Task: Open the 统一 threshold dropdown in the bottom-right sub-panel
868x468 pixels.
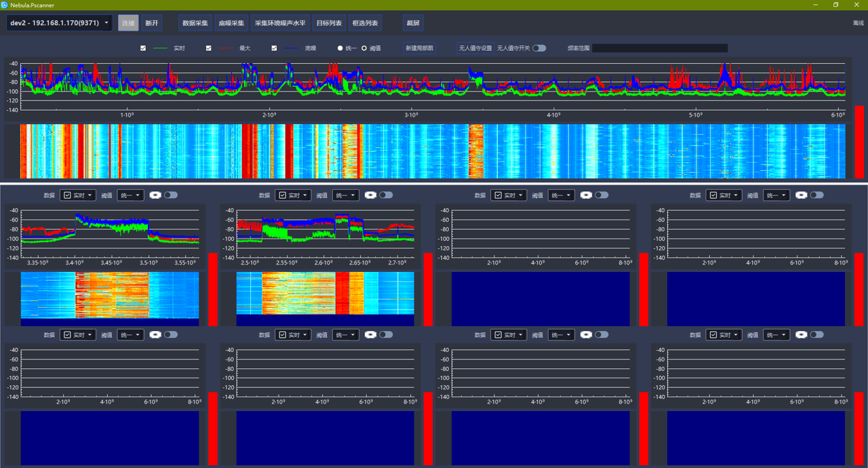Action: [776, 335]
